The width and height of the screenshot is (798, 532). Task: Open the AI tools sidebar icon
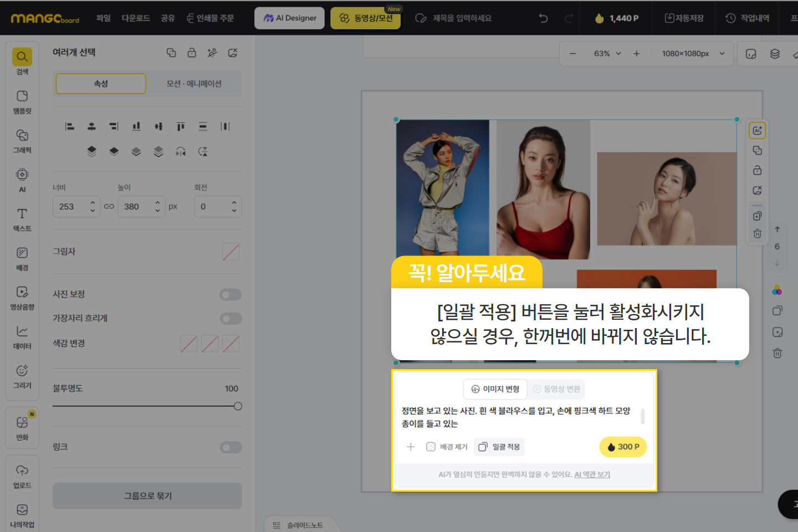click(x=22, y=180)
